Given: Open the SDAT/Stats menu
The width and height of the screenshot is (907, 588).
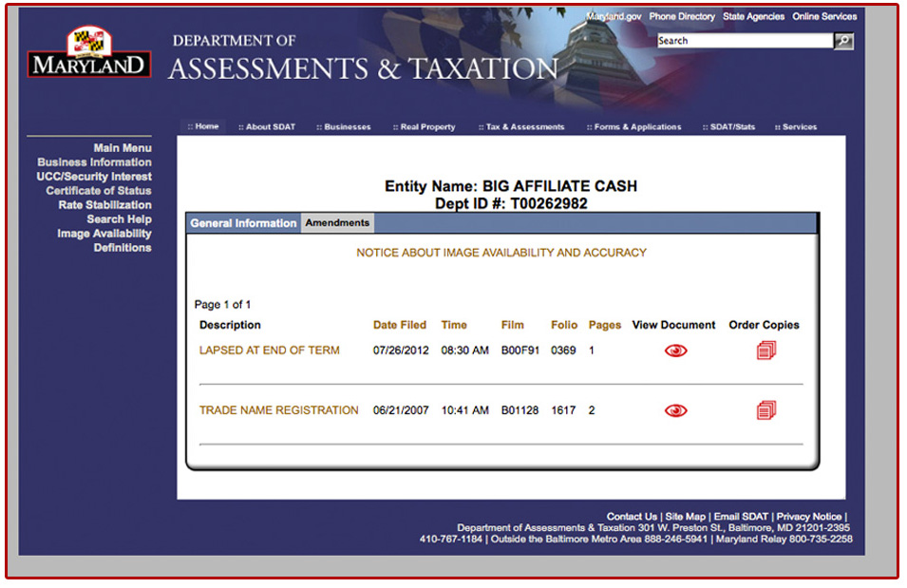Looking at the screenshot, I should [x=728, y=126].
